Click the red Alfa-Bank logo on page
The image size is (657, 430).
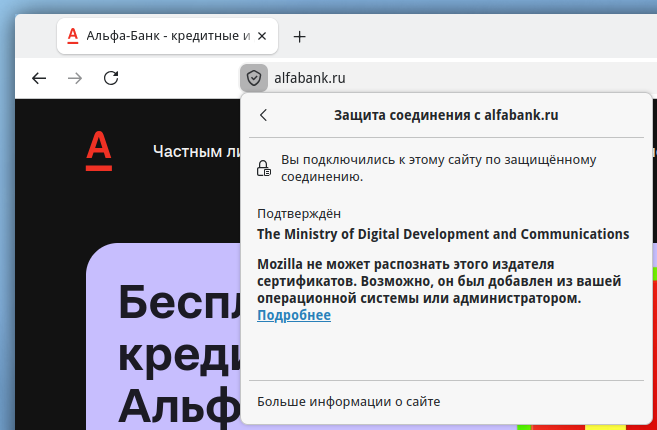99,151
